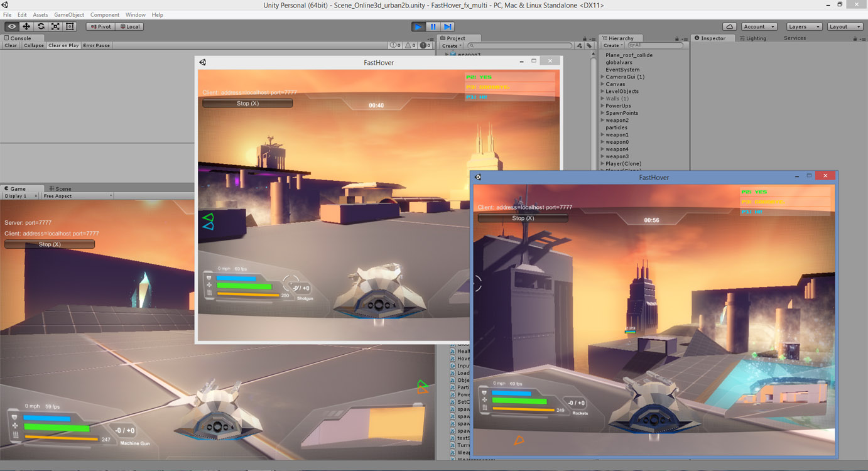
Task: Toggle Error Pause in the Console
Action: 96,45
